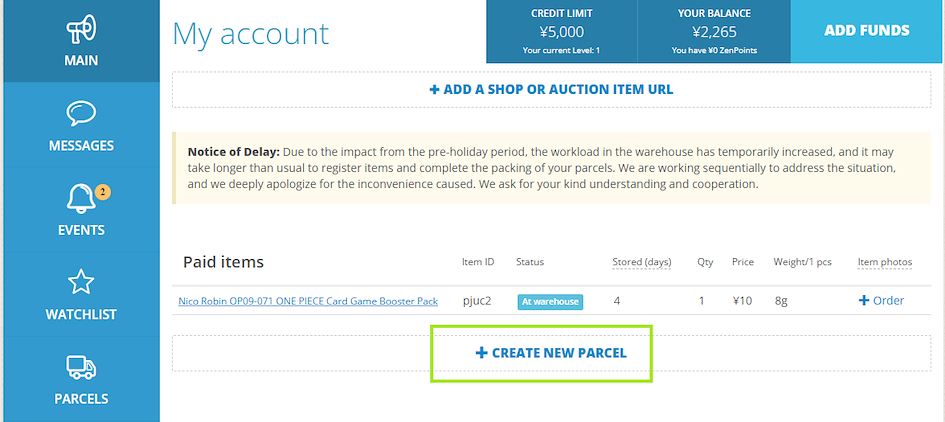Select the Create New Parcel button
Viewport: 945px width, 422px height.
tap(551, 353)
